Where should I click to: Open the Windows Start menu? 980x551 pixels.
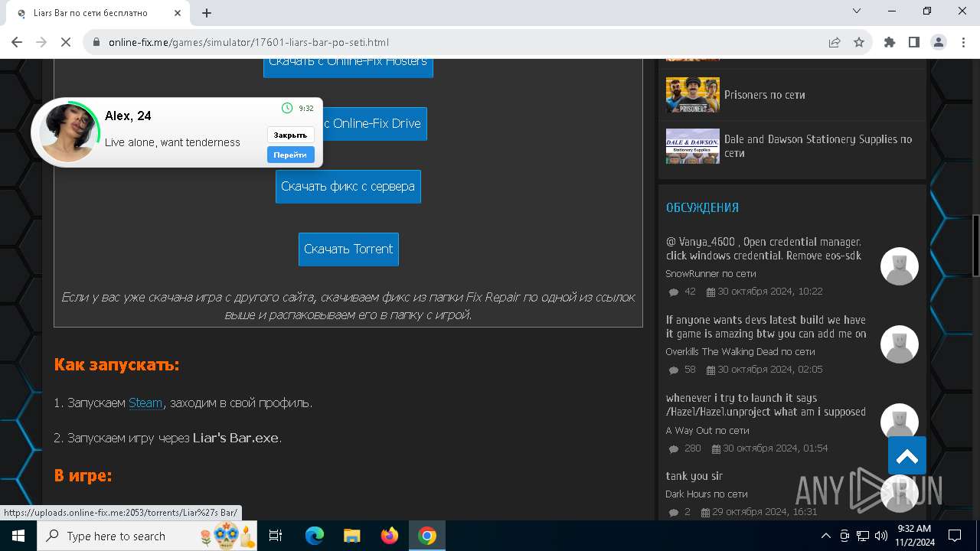[x=18, y=536]
